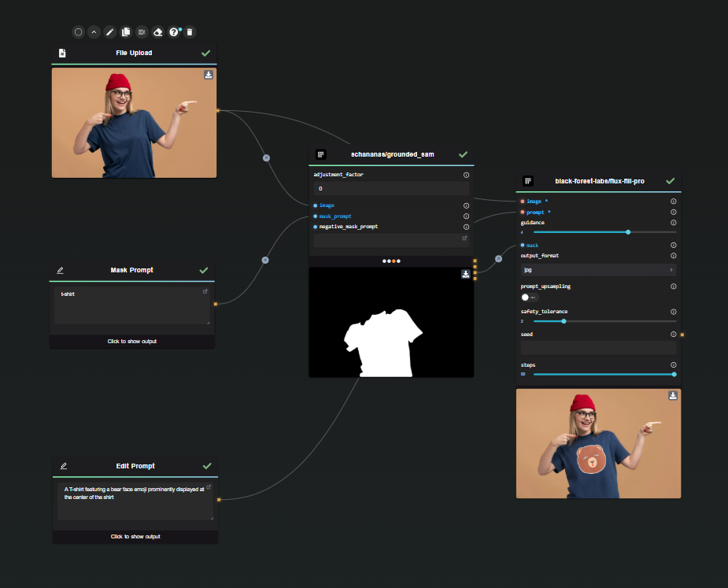Remove the connection from Mask Prompt to mask_prompt

(x=265, y=260)
